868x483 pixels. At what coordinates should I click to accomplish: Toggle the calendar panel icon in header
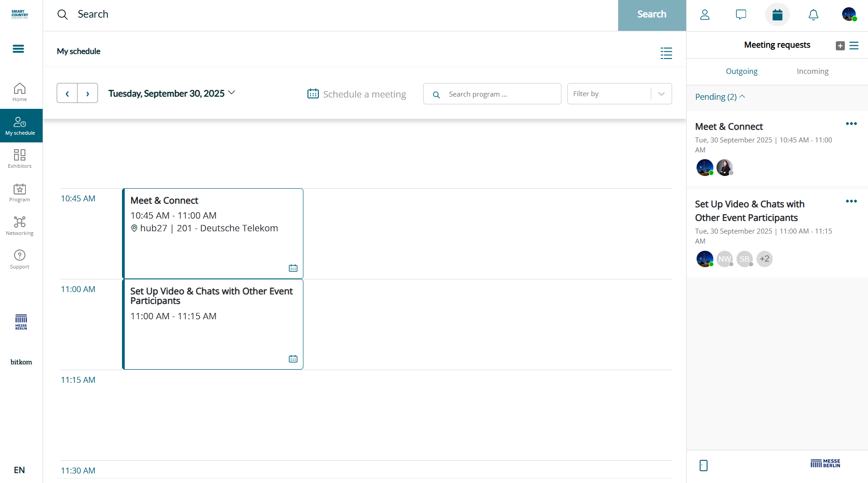coord(777,15)
